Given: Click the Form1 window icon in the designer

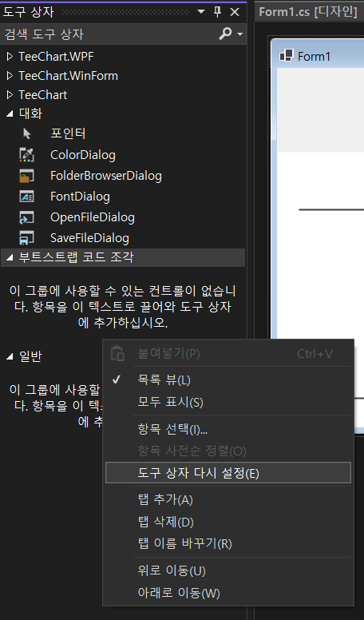Looking at the screenshot, I should pos(286,55).
